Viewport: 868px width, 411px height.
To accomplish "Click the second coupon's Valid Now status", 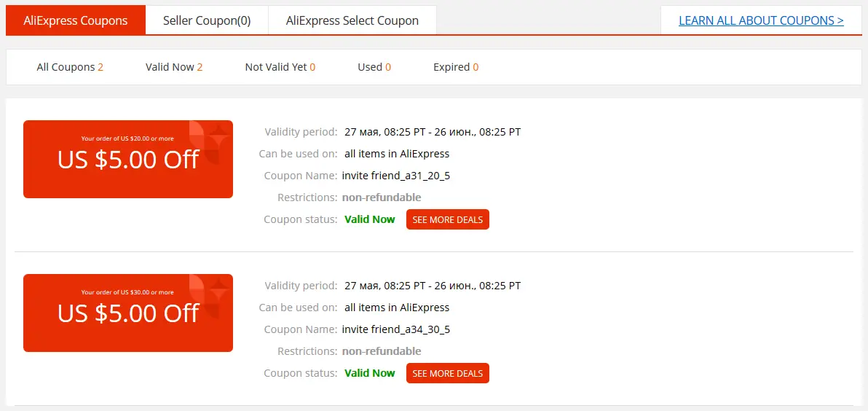I will pyautogui.click(x=370, y=373).
